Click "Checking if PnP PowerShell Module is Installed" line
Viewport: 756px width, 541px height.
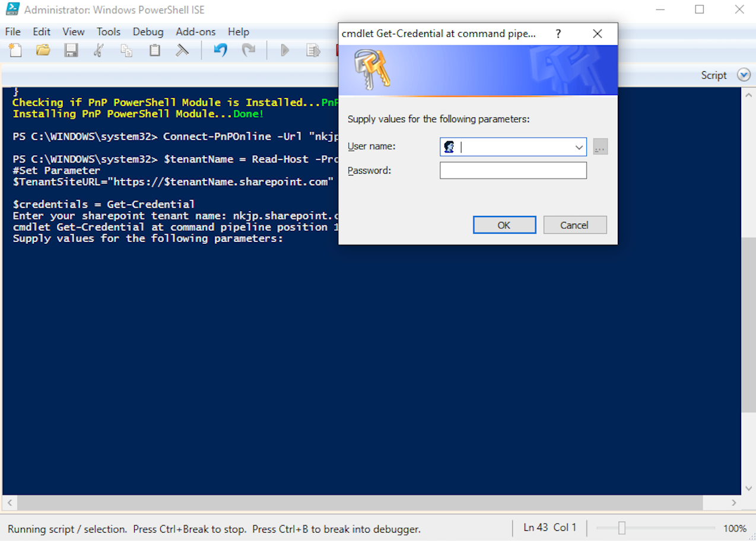pos(175,103)
